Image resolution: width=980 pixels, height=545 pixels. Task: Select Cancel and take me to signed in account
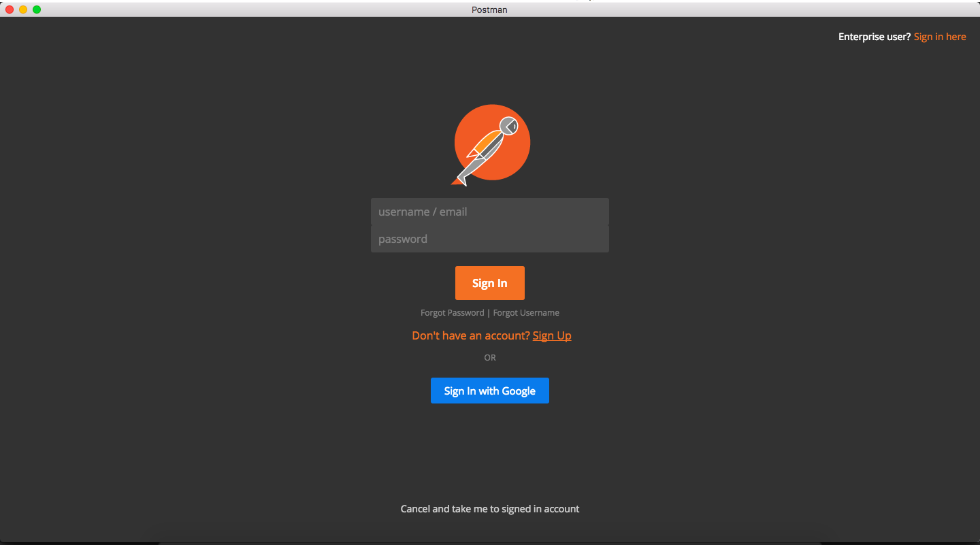(489, 508)
